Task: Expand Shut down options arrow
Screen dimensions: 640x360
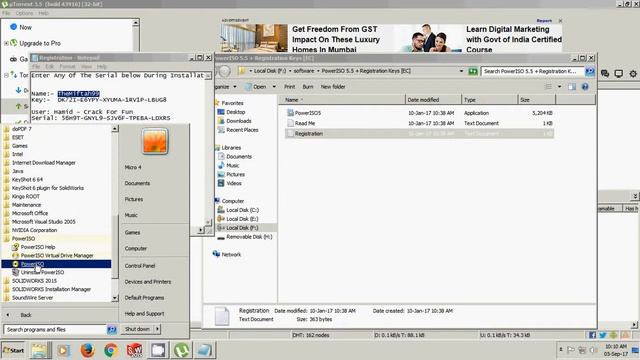Action: 157,329
